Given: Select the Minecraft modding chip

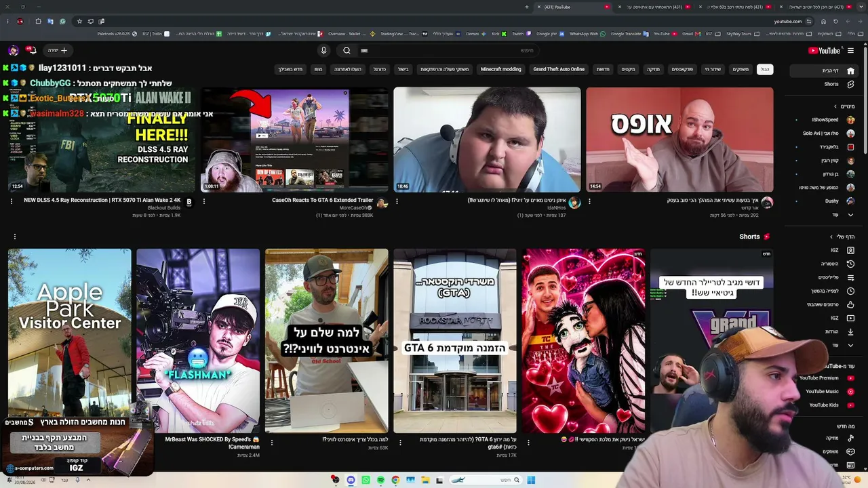Looking at the screenshot, I should coord(501,69).
